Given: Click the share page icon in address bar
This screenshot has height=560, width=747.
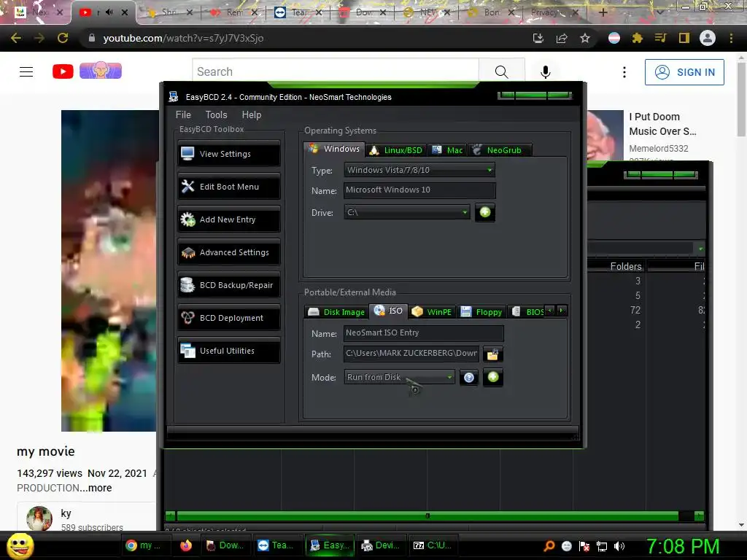Looking at the screenshot, I should 562,38.
